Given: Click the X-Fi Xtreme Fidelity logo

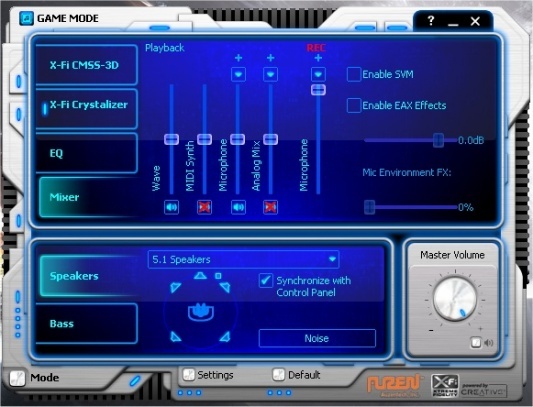Looking at the screenshot, I should tap(445, 385).
